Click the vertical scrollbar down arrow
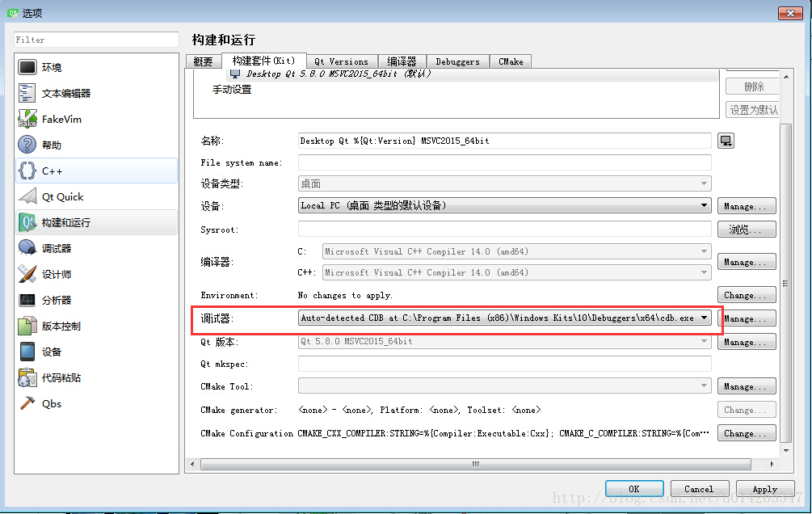This screenshot has height=514, width=812. (786, 450)
